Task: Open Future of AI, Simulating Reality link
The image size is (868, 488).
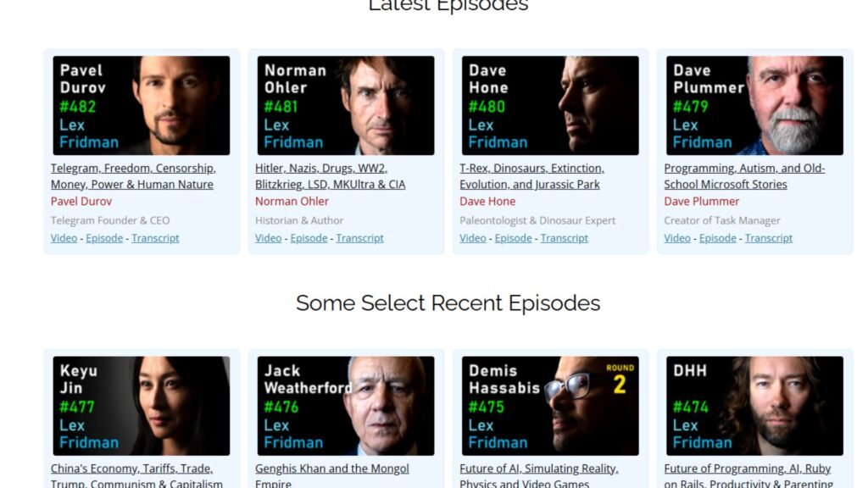Action: point(539,475)
